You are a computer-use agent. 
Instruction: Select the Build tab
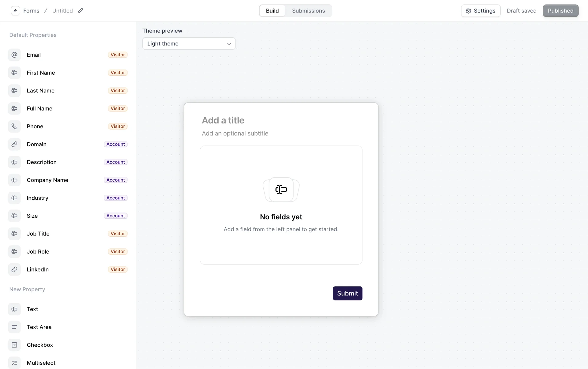[272, 11]
